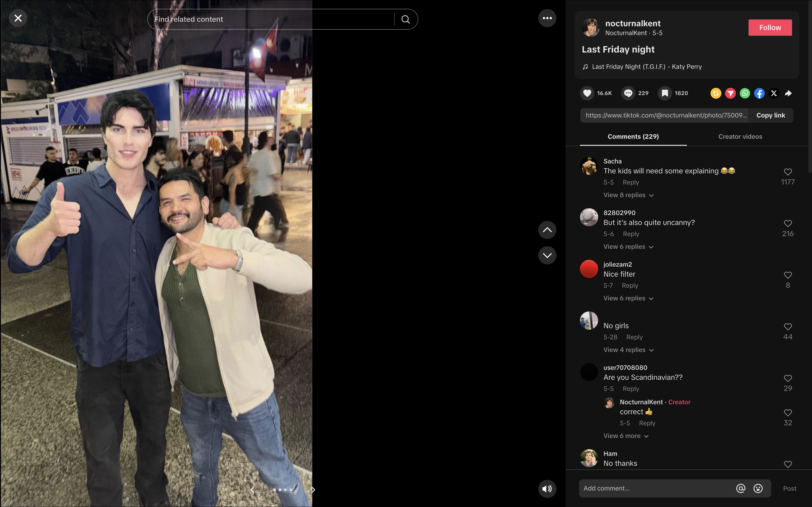This screenshot has width=812, height=507.
Task: Open the emoji picker in the comment box
Action: coord(758,488)
